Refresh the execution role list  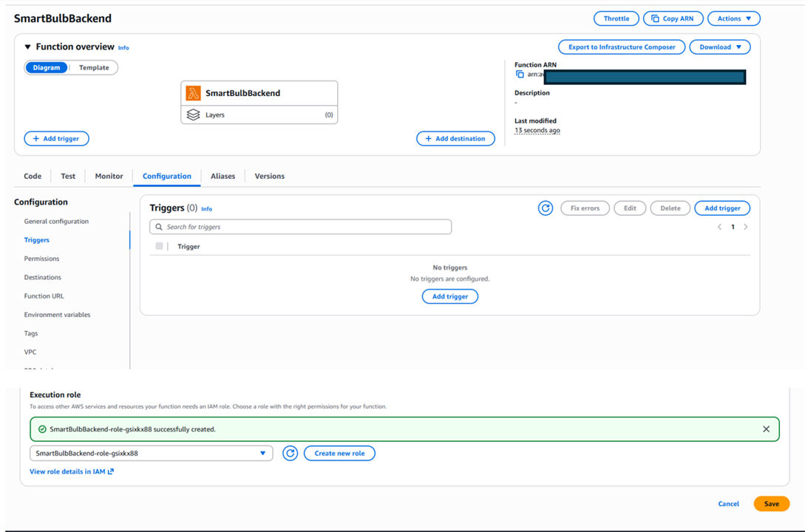coord(290,454)
